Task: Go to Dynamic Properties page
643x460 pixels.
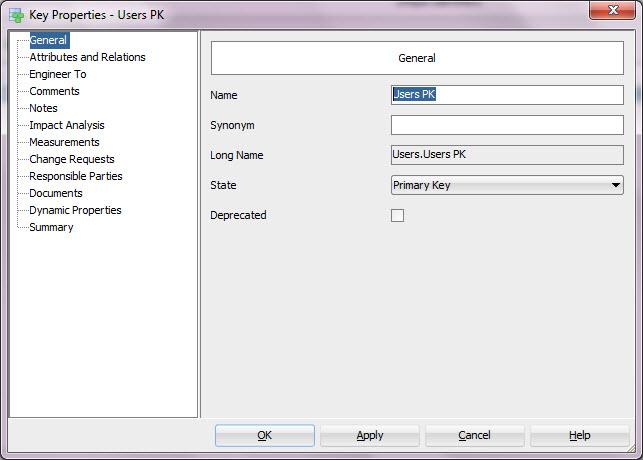Action: (x=75, y=210)
